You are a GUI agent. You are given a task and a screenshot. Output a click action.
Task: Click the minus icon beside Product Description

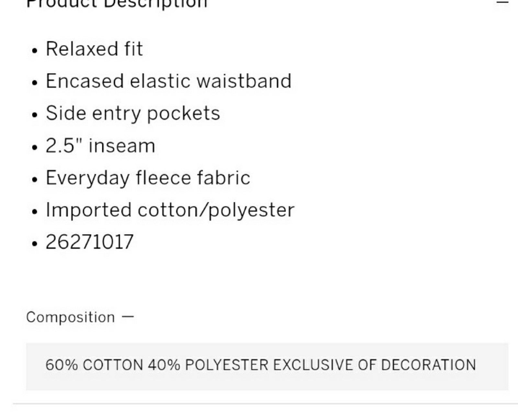click(x=502, y=2)
